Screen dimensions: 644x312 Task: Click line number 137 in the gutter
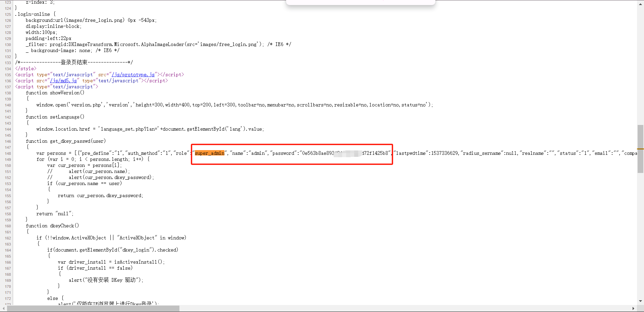tap(8, 87)
